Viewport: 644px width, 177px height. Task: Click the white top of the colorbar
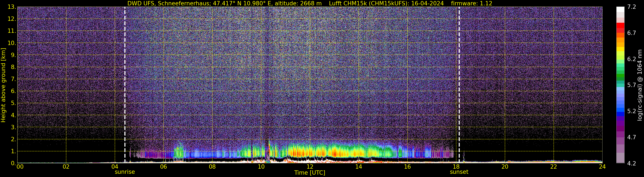[x=620, y=9]
